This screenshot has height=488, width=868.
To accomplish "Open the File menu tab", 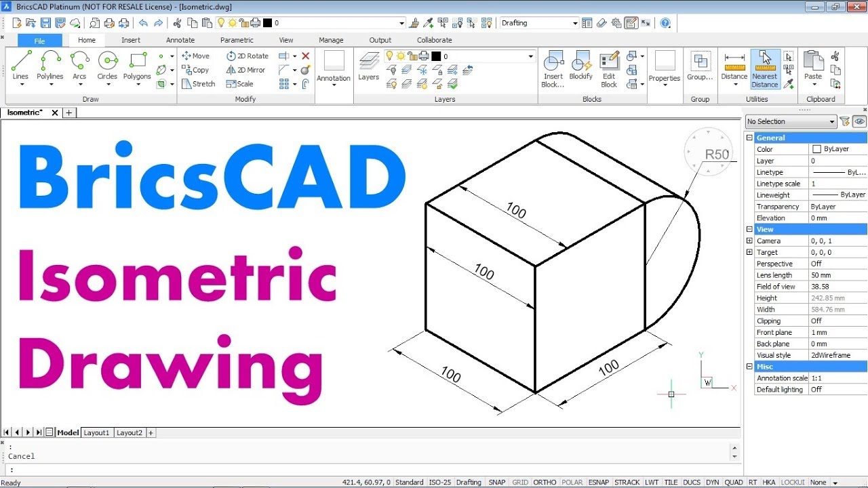I will point(40,41).
